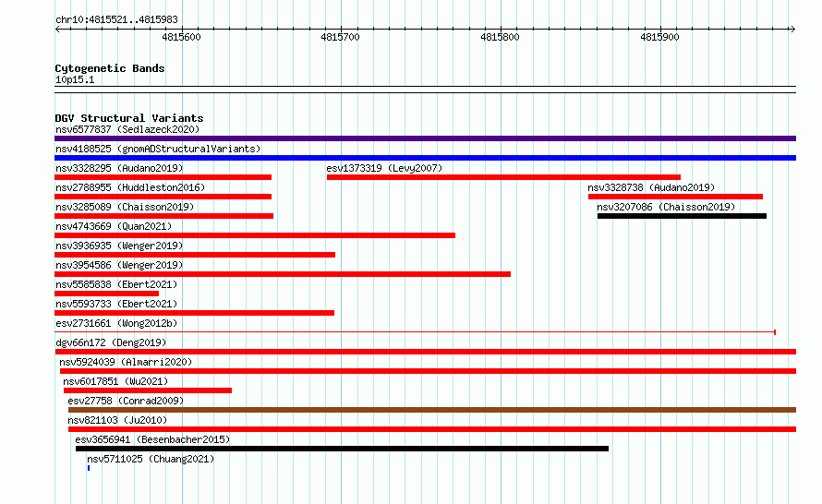Click the nsv6017851 (Wu2021) label
The image size is (822, 504).
click(115, 381)
